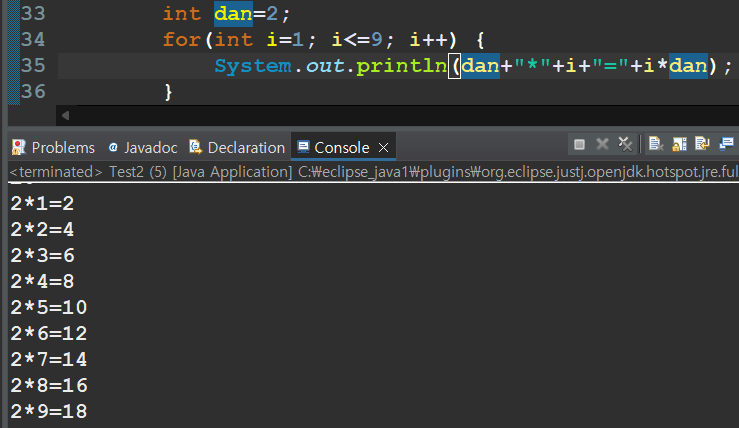Click console output line 2*6=12
Viewport: 739px width, 428px height.
(49, 333)
